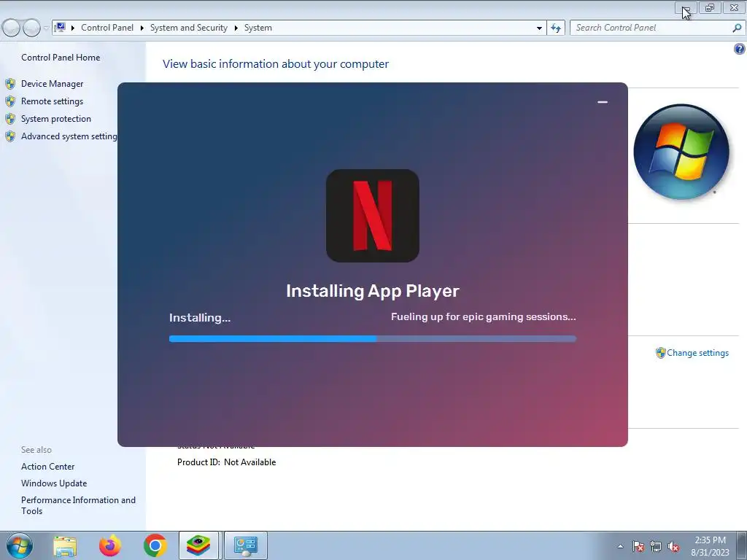Click the System and Security breadcrumb
The height and width of the screenshot is (560, 747).
point(189,28)
